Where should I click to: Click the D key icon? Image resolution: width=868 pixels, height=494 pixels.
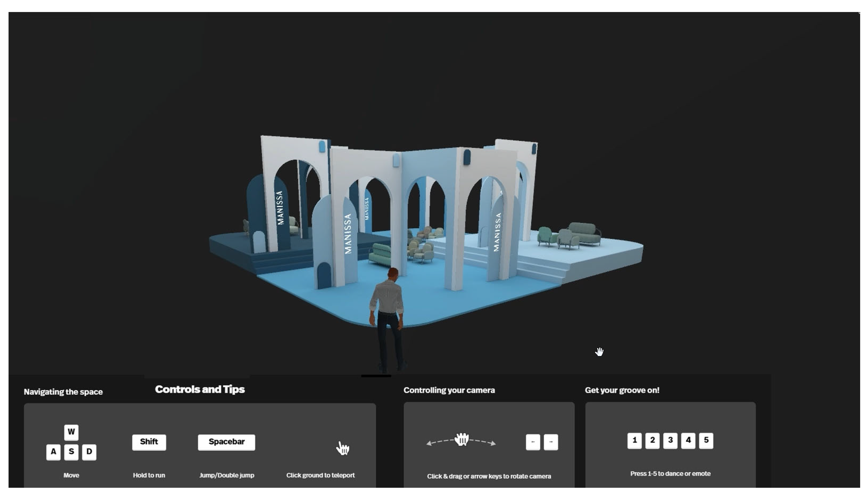(x=89, y=451)
